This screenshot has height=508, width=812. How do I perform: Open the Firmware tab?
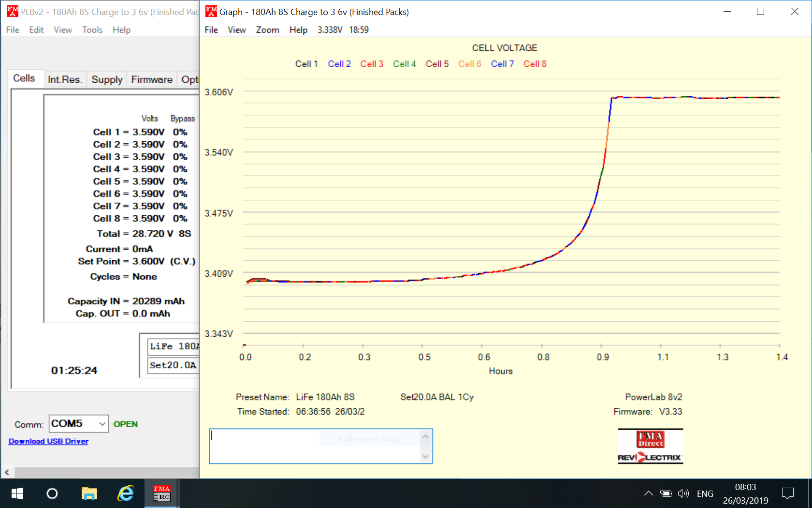pos(151,79)
